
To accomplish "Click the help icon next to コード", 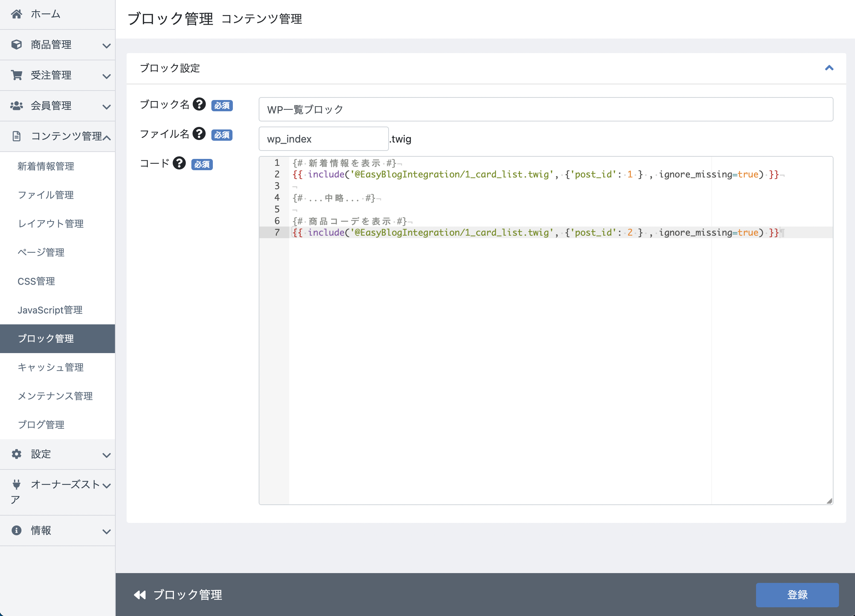I will click(179, 163).
